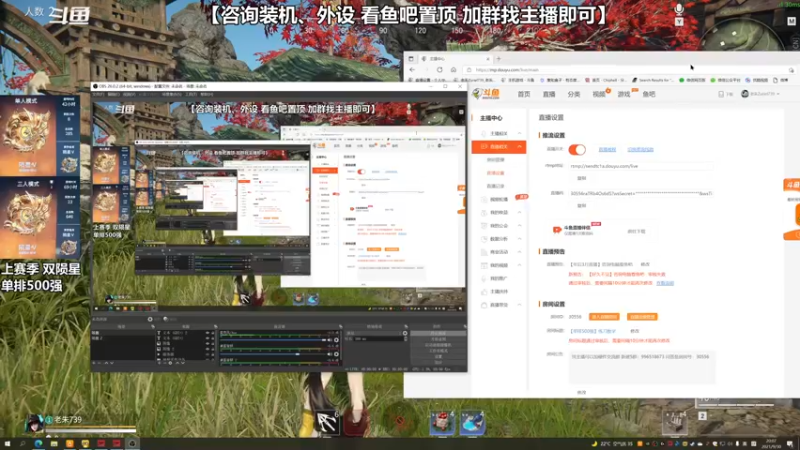Reload the Douyu page in the browser
This screenshot has height=450, width=800.
click(439, 69)
